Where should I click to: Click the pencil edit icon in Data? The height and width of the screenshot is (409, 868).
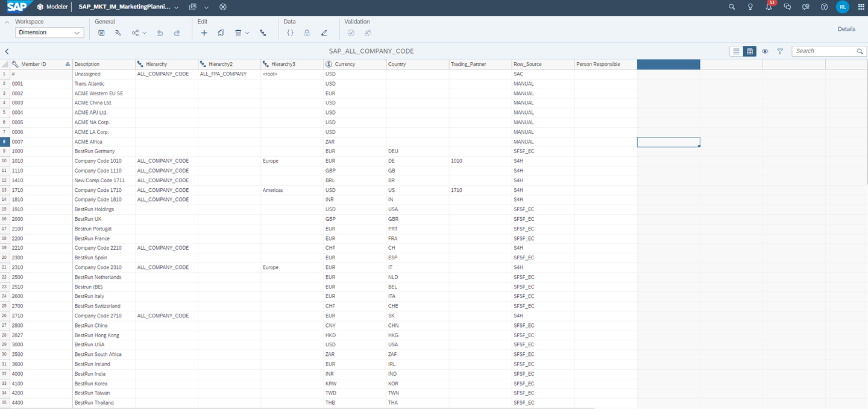pyautogui.click(x=324, y=33)
